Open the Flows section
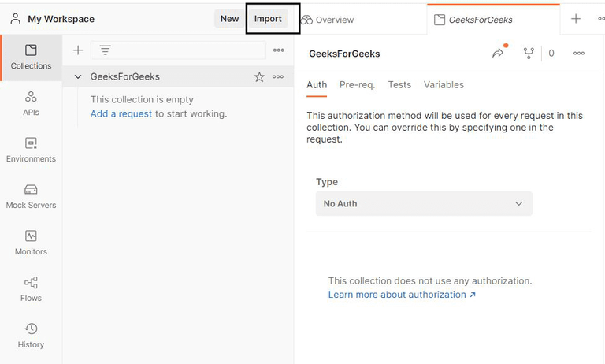Screen dimensions: 605x364 (x=31, y=289)
